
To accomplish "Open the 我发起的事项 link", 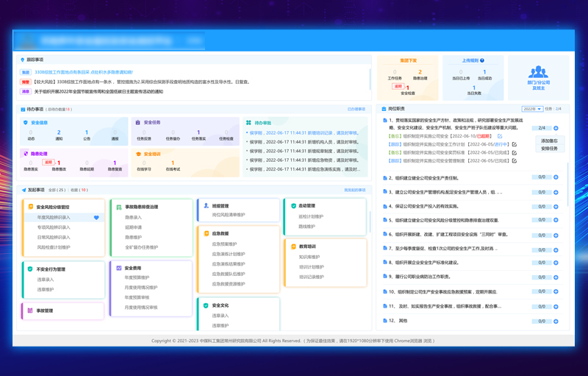I will click(354, 190).
